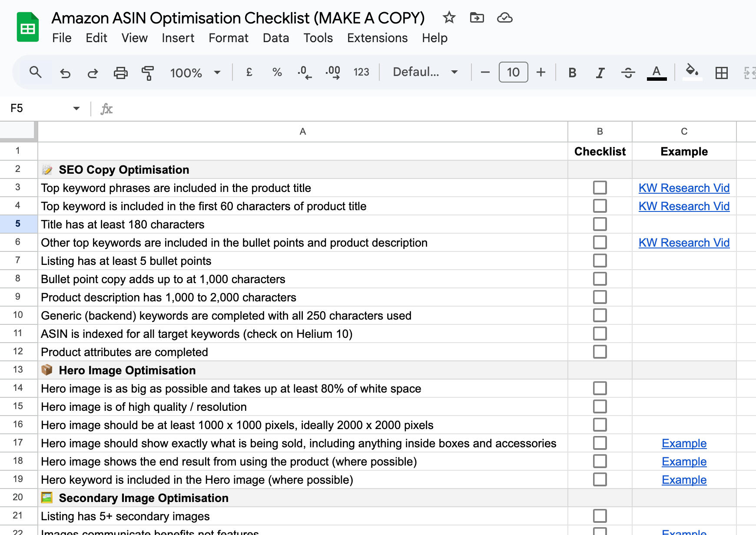Image resolution: width=756 pixels, height=535 pixels.
Task: Open the Example link in row 18
Action: (684, 462)
